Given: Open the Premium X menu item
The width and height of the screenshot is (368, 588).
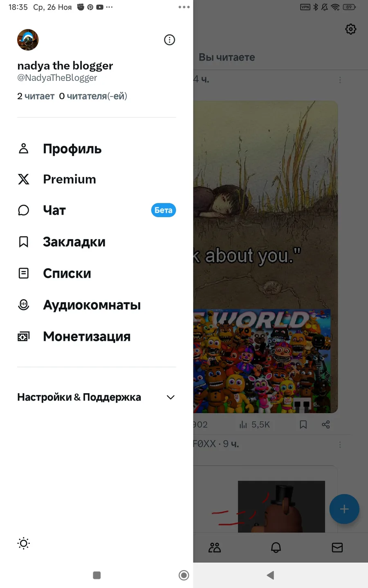Looking at the screenshot, I should (x=96, y=179).
